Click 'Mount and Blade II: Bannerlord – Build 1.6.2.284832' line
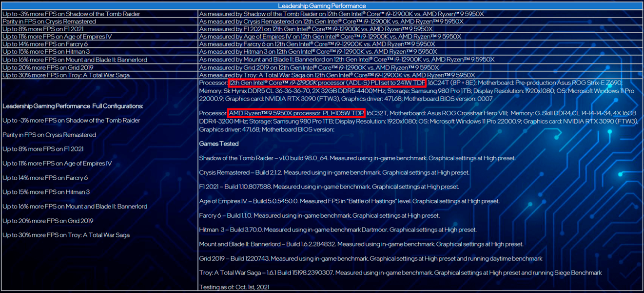Viewport: 644px width, 293px height. point(362,244)
